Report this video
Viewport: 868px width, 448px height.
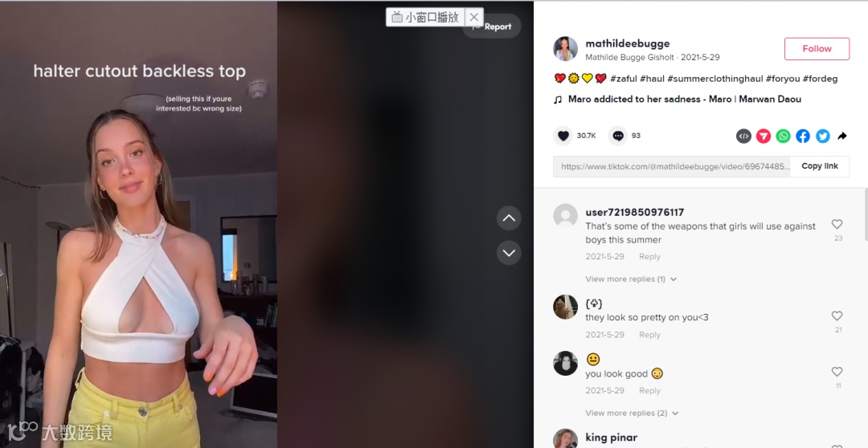tap(492, 26)
